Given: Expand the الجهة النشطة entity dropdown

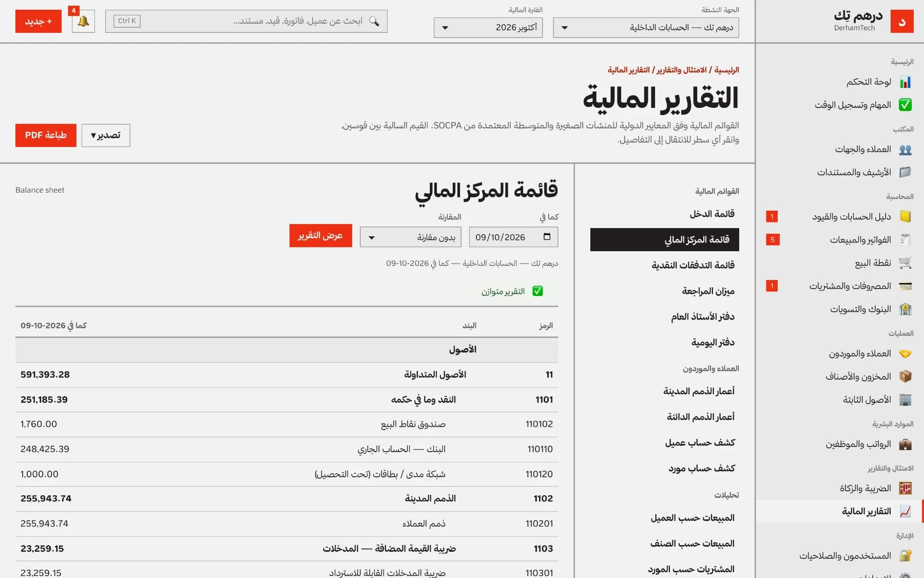Looking at the screenshot, I should coord(646,28).
